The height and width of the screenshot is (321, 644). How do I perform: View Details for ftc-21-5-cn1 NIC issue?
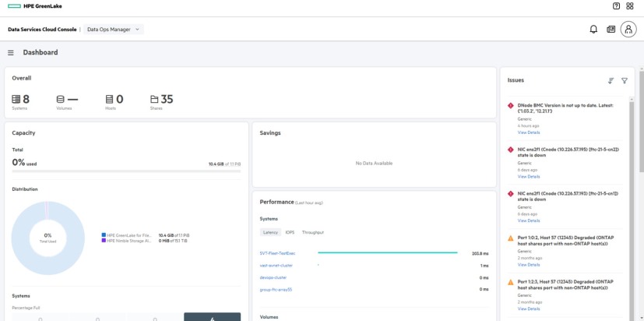click(x=529, y=220)
